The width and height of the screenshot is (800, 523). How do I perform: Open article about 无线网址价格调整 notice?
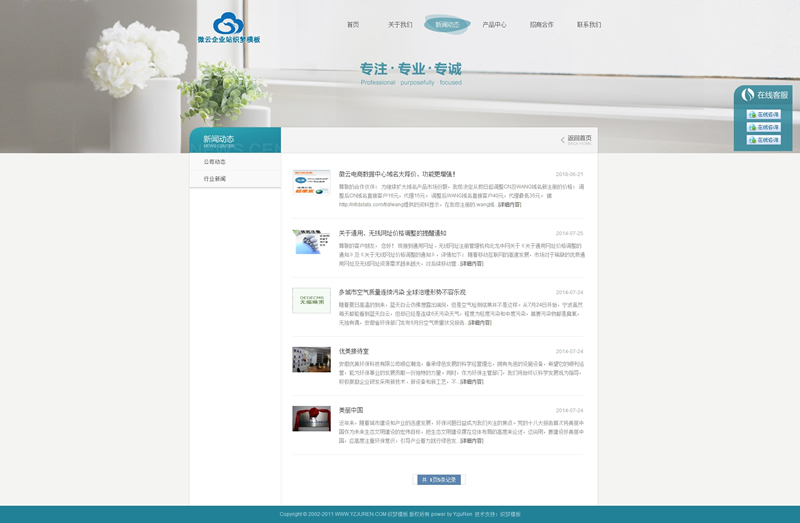pyautogui.click(x=392, y=233)
